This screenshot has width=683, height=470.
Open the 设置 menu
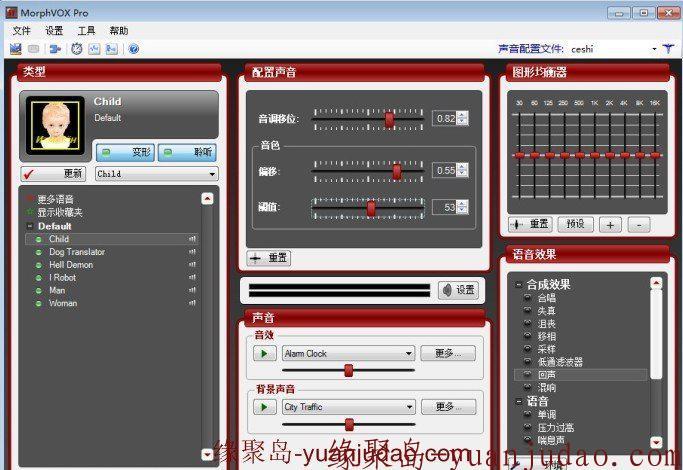[54, 30]
